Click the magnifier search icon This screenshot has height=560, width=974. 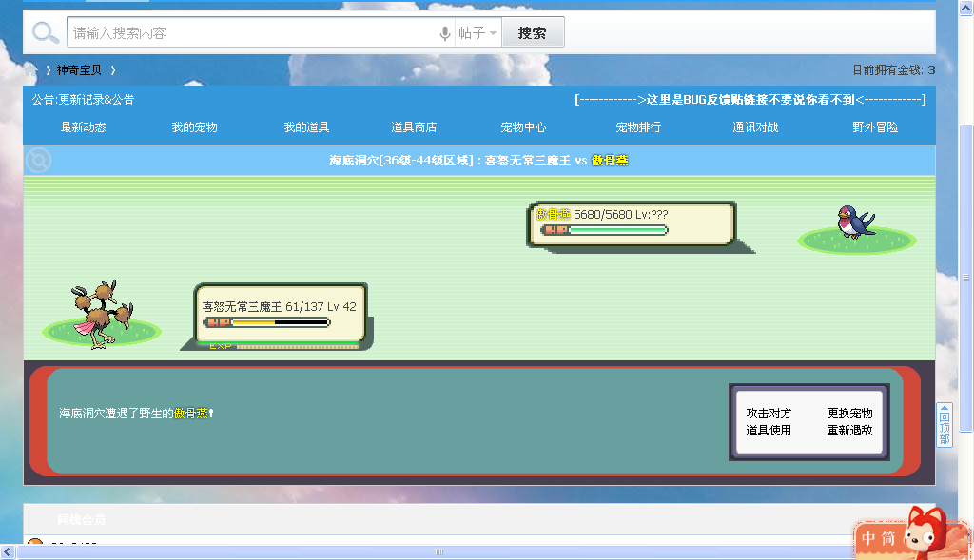point(45,32)
